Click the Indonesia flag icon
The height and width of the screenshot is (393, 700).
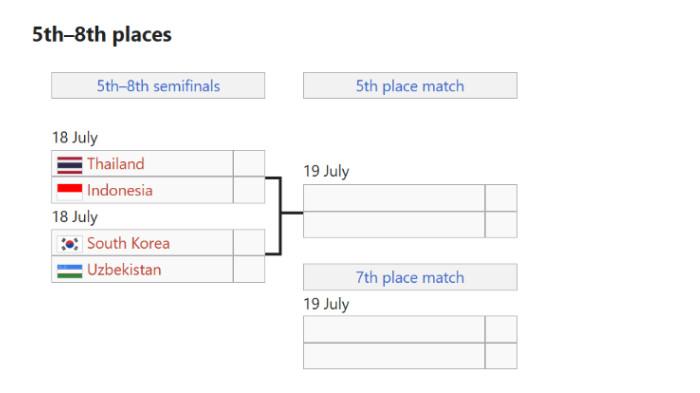[x=70, y=192]
